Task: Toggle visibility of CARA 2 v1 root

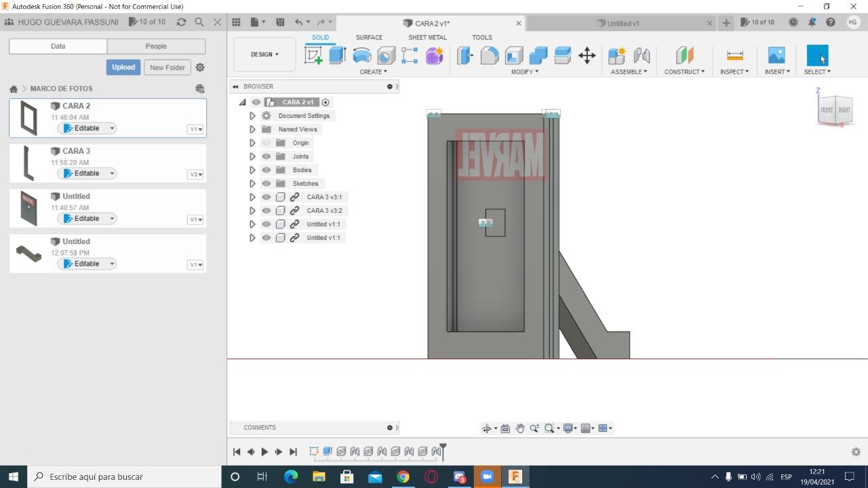Action: (256, 102)
